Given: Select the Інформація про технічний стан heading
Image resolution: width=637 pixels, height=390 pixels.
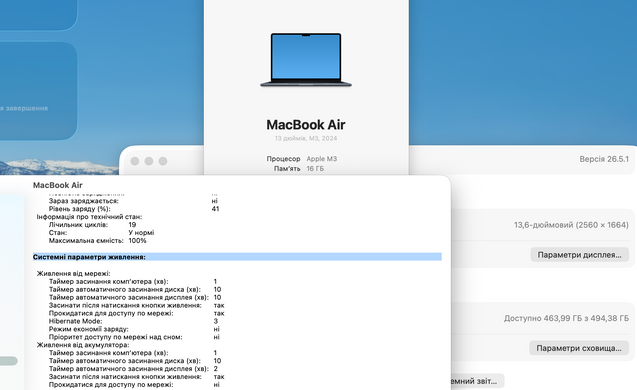Looking at the screenshot, I should [x=89, y=217].
